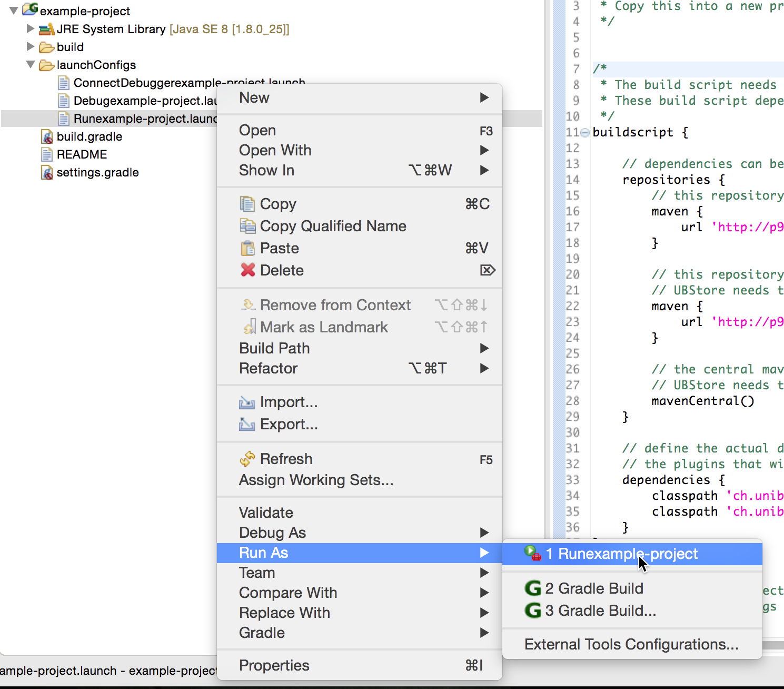Open the Gradle submenu
Screen dimensions: 784x689
(360, 633)
